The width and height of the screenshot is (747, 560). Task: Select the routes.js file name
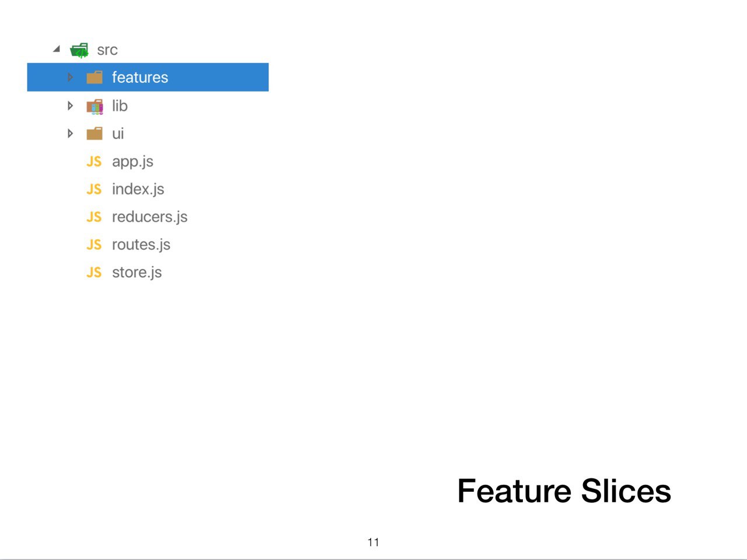(x=141, y=244)
